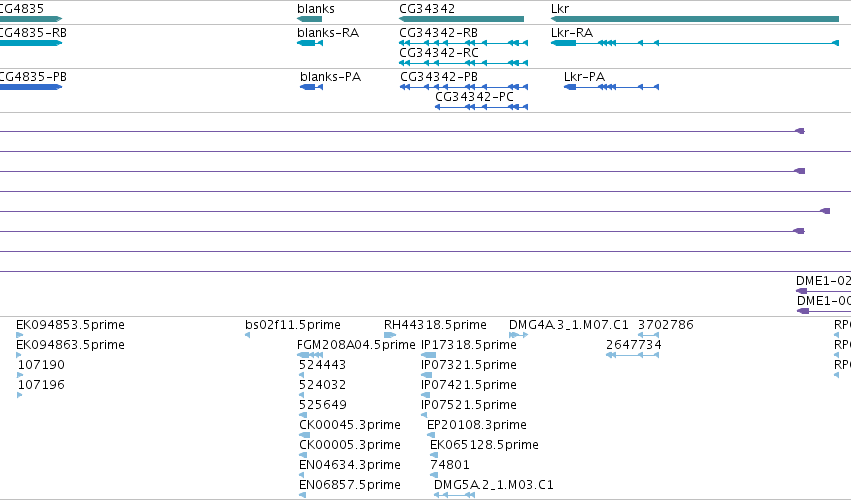Click the CG34342-RB transcript label

pyautogui.click(x=439, y=33)
